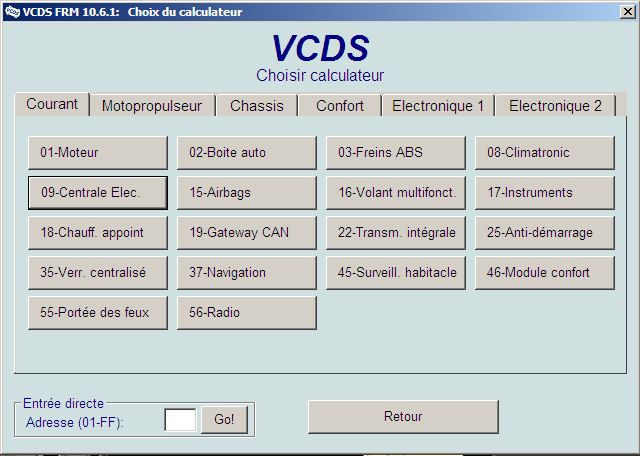The height and width of the screenshot is (456, 640).
Task: Open 19-Gateway CAN module
Action: click(247, 233)
